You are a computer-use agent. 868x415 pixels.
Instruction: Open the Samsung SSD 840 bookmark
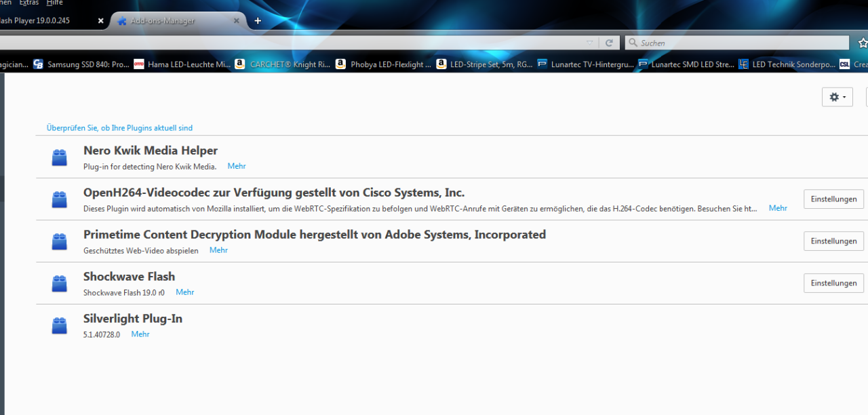81,64
